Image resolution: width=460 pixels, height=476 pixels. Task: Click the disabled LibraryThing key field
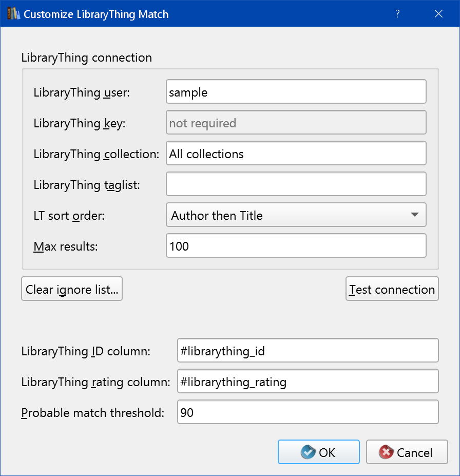(296, 123)
